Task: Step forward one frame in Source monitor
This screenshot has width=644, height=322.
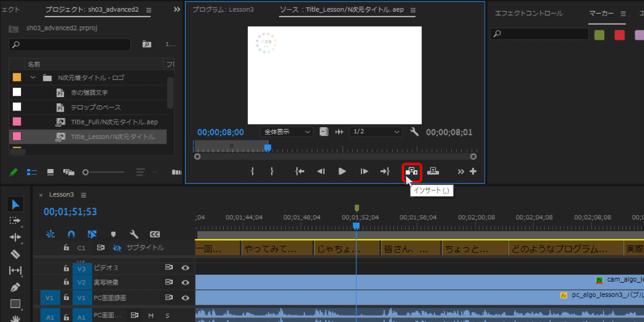Action: (x=364, y=171)
